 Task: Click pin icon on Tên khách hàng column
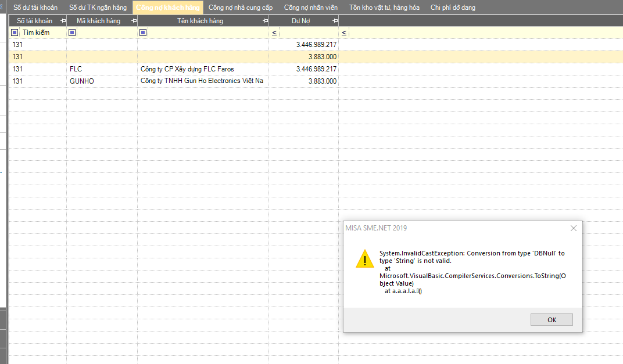pyautogui.click(x=265, y=21)
